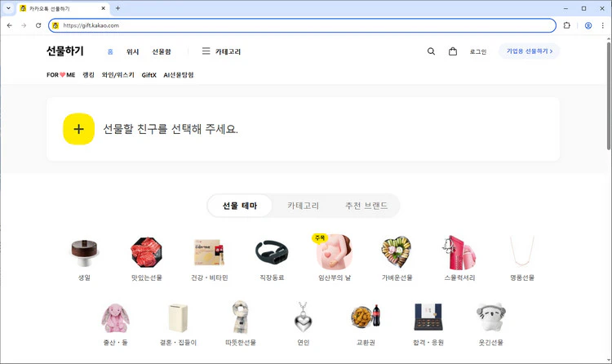Open the shopping bag icon

tap(453, 51)
